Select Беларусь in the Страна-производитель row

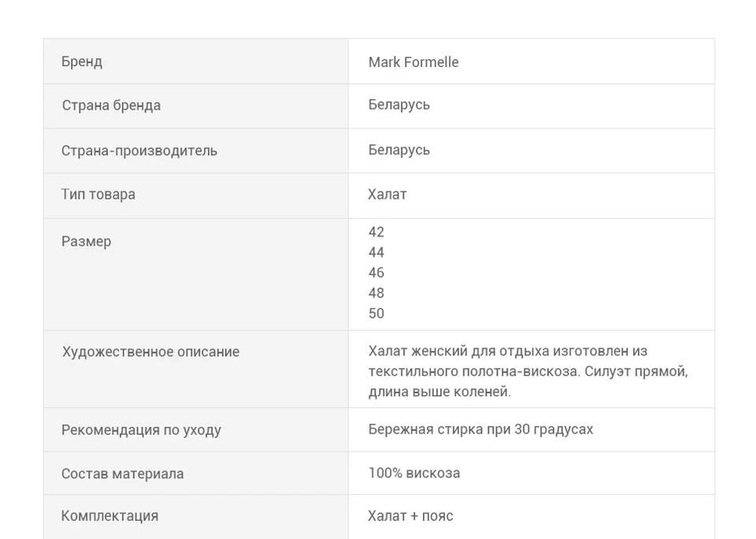(x=398, y=150)
